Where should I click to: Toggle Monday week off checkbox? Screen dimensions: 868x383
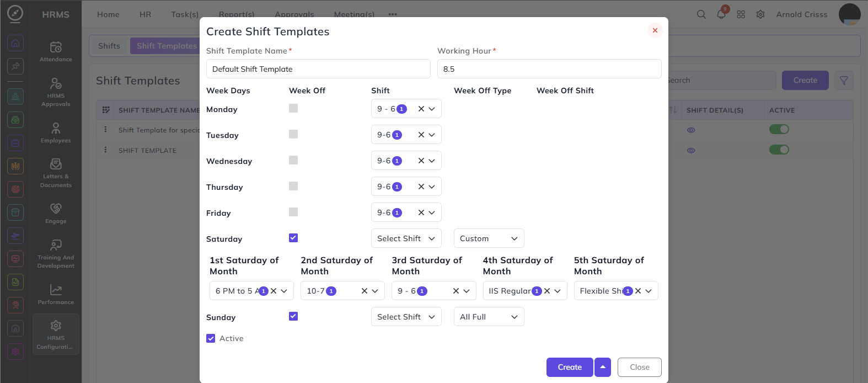tap(293, 108)
